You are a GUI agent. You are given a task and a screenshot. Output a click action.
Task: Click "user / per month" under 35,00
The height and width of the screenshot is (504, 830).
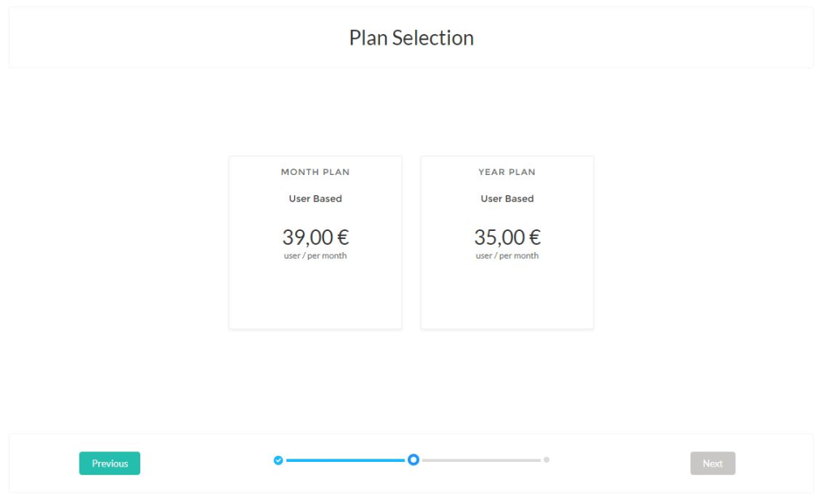pyautogui.click(x=507, y=256)
